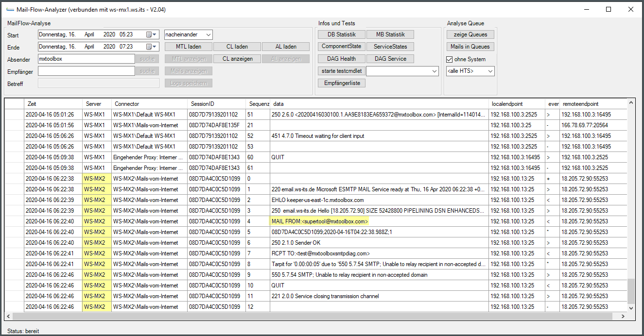
Task: Click the WS-MX2 server cell in sequence 0 row
Action: tap(97, 179)
